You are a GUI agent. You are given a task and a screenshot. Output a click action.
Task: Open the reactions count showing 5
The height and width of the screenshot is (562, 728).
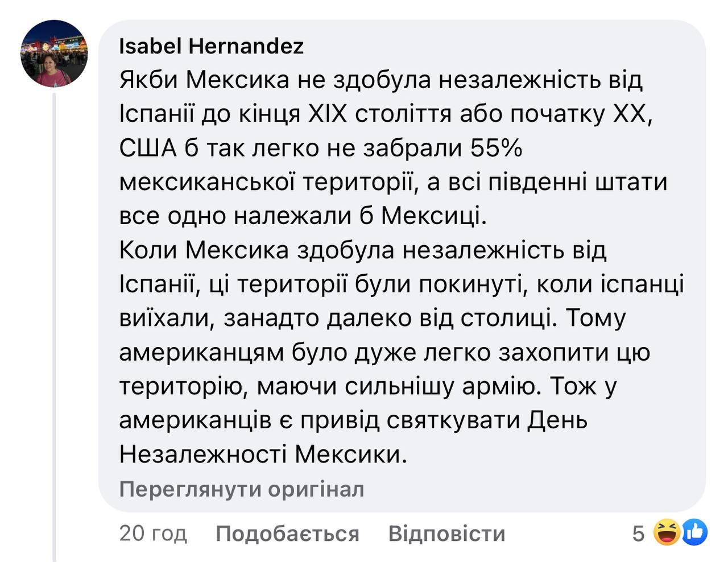click(x=638, y=534)
